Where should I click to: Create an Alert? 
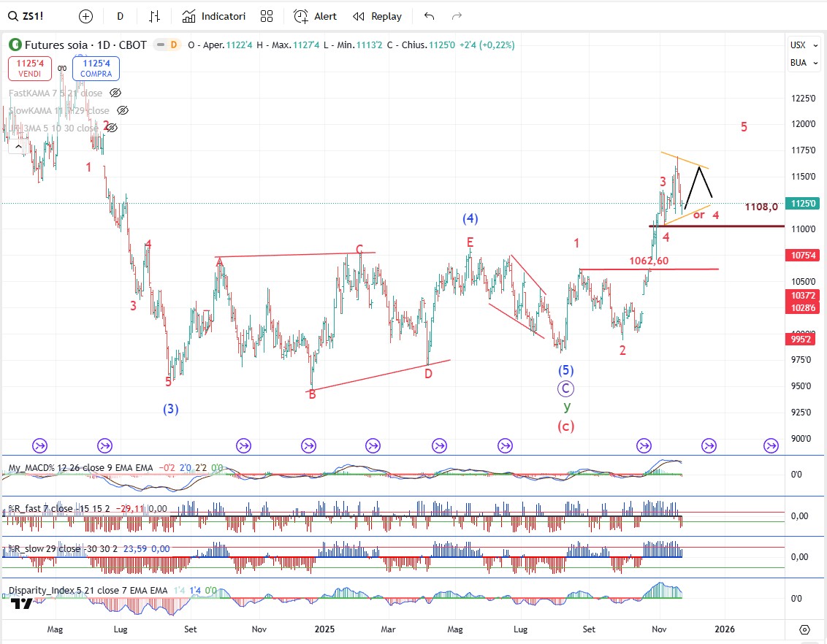coord(315,16)
